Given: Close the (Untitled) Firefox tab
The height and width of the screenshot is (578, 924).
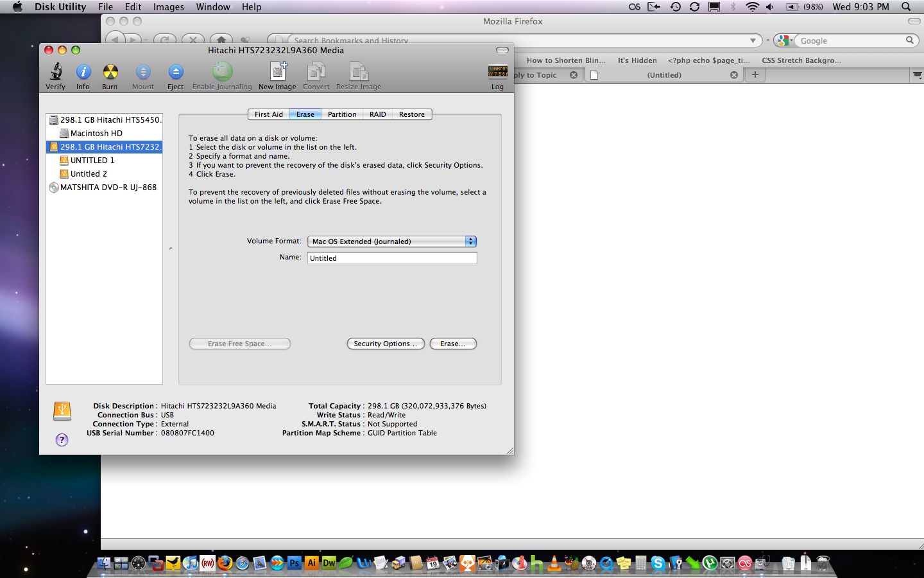Looking at the screenshot, I should (x=734, y=75).
